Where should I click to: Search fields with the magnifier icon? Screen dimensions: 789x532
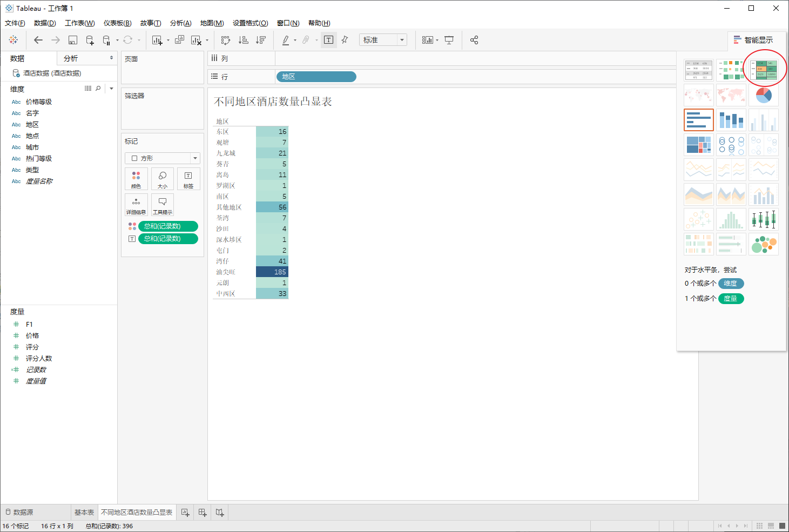point(98,88)
